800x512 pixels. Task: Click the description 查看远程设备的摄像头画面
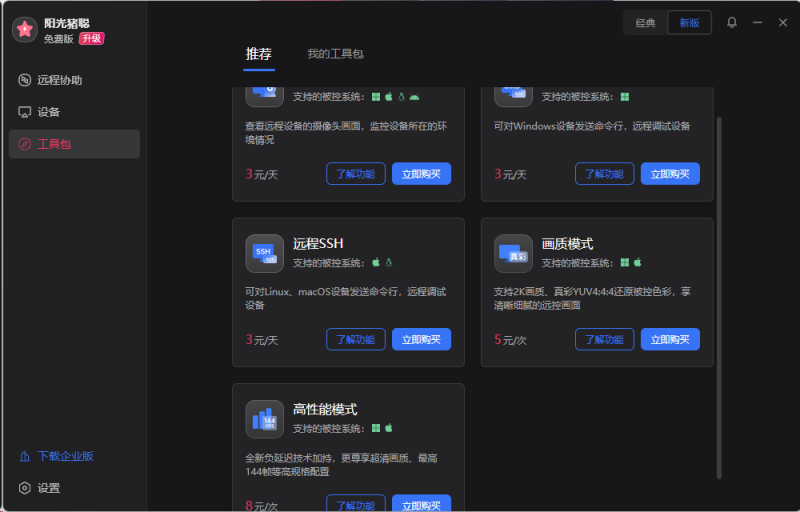point(346,133)
